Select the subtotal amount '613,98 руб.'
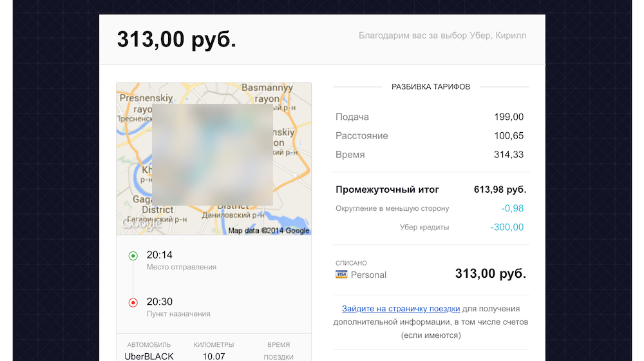Screen dimensions: 644x361 pos(500,190)
